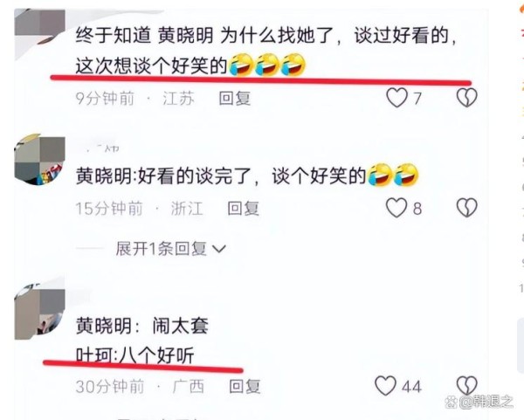Click the laughing emojis in the first comment
Screen dimensions: 524x420
pyautogui.click(x=267, y=65)
